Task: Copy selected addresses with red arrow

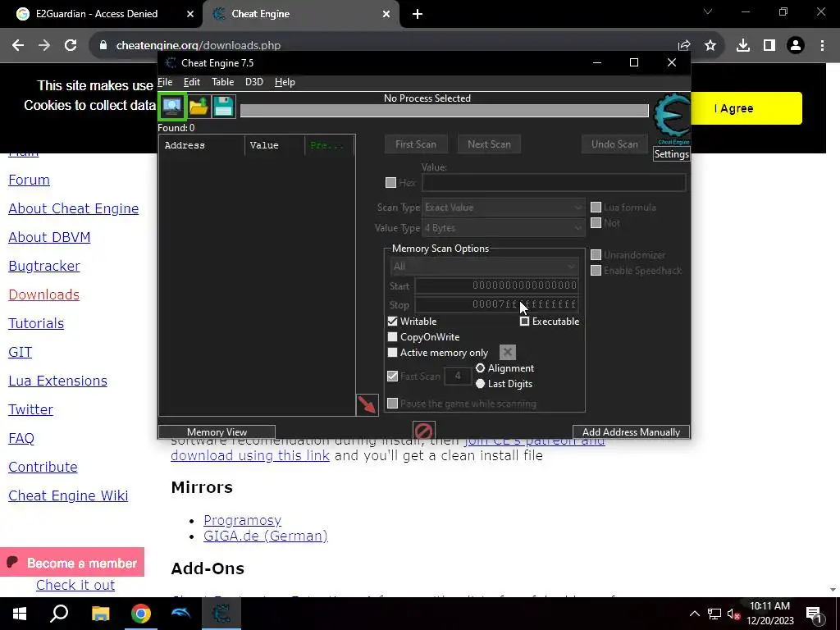Action: [x=367, y=405]
